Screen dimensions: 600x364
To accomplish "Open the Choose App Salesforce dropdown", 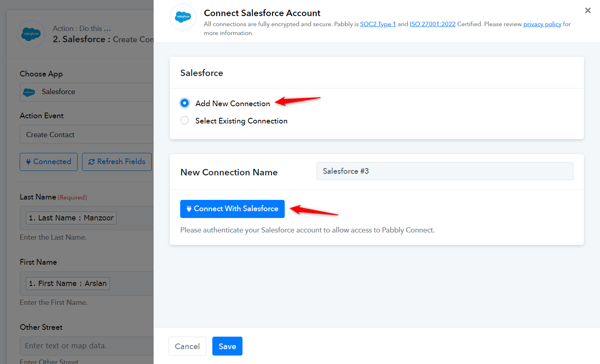I will 87,92.
